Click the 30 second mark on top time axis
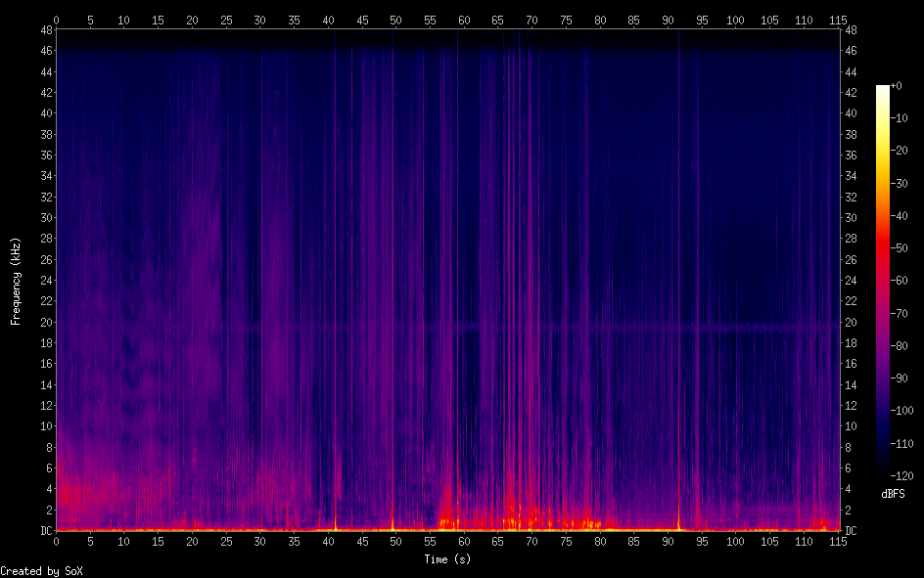This screenshot has height=578, width=924. (259, 20)
